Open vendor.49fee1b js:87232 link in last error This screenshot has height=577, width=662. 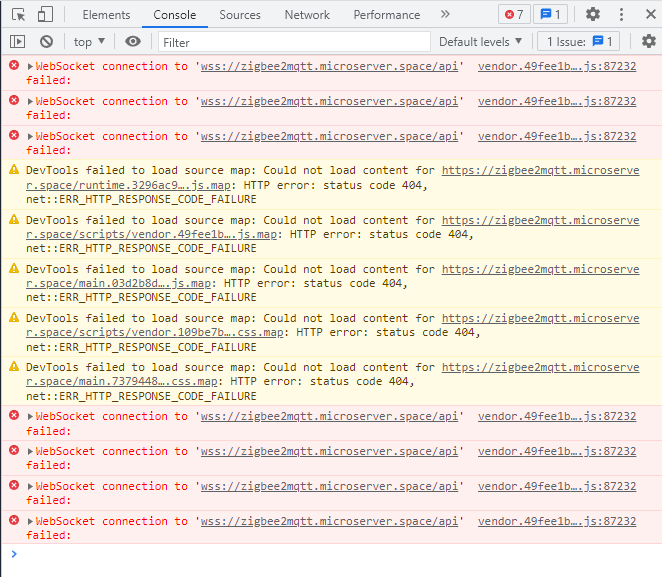pos(557,521)
